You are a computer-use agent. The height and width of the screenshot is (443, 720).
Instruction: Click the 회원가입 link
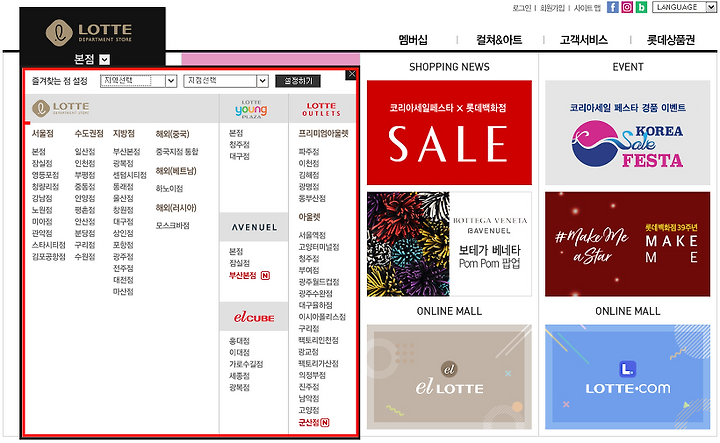pos(552,8)
